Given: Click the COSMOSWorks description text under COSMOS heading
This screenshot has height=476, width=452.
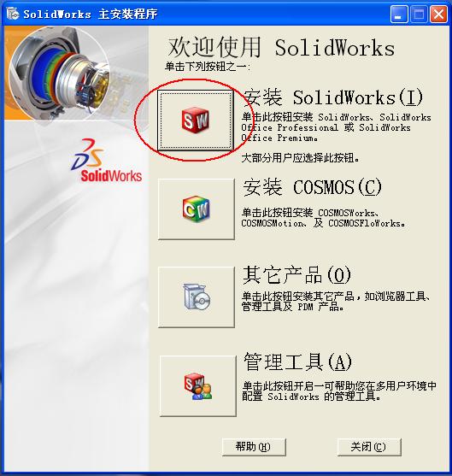Looking at the screenshot, I should click(323, 218).
